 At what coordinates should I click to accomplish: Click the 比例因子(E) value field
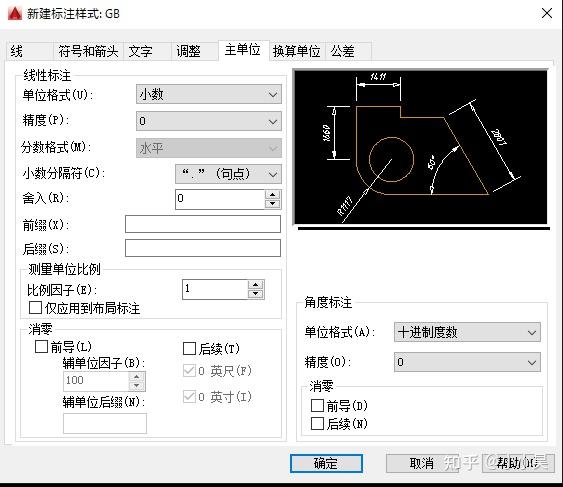tap(215, 289)
